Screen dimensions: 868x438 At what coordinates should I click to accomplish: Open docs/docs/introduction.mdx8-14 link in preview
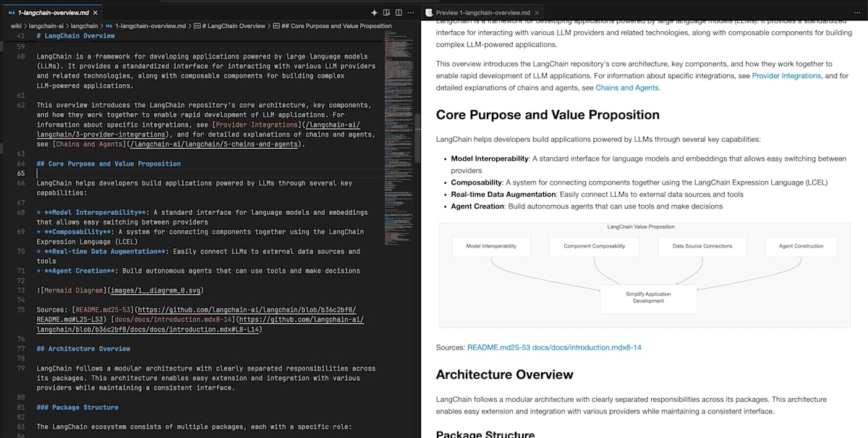587,348
